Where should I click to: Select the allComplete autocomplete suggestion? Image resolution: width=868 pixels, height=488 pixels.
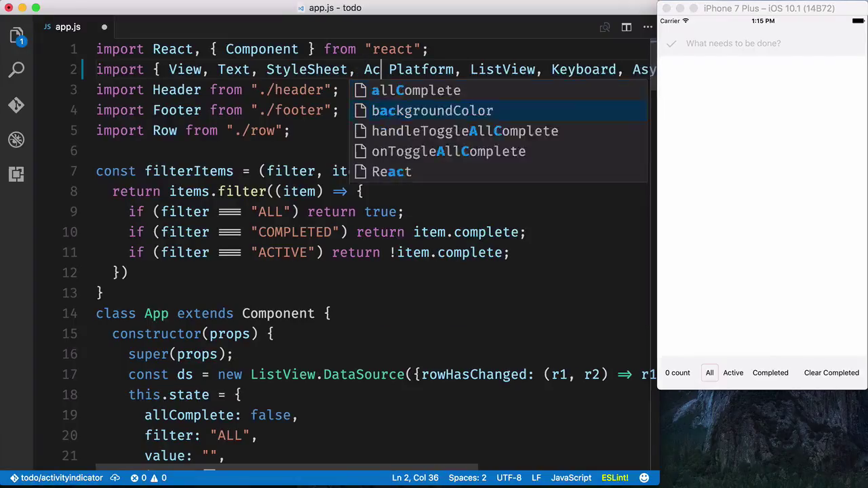498,90
